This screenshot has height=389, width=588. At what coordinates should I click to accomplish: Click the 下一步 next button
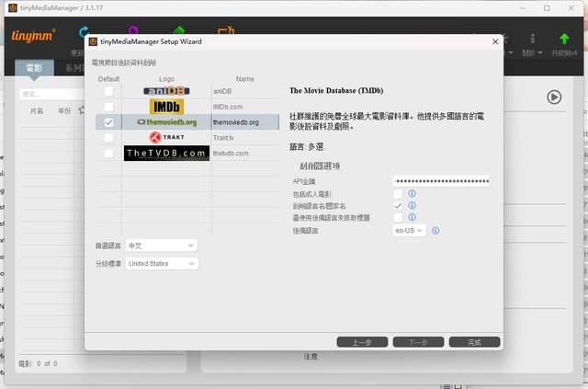pyautogui.click(x=419, y=342)
